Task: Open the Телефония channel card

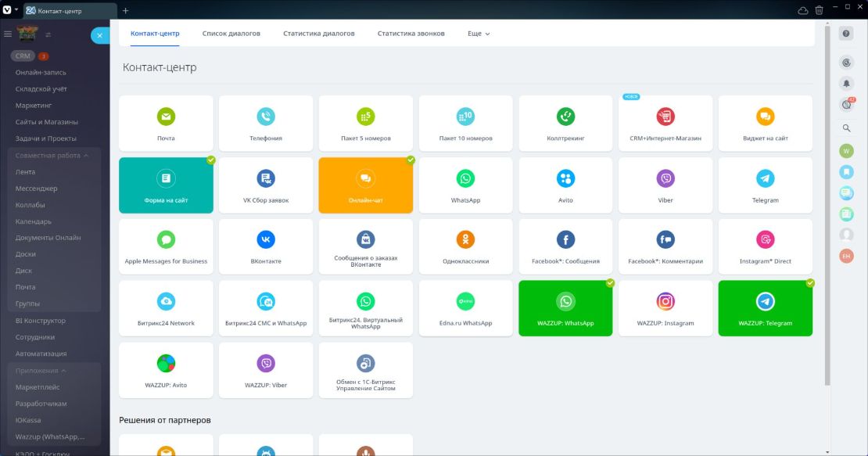Action: [x=266, y=123]
